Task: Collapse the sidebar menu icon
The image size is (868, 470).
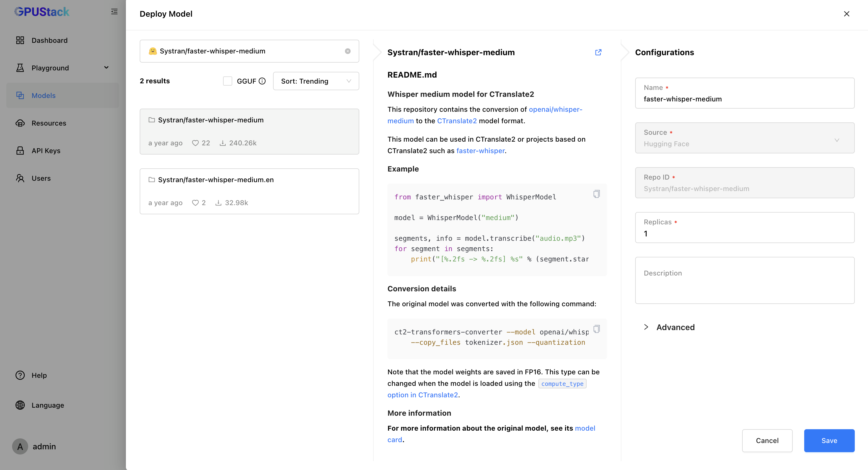Action: pos(114,11)
